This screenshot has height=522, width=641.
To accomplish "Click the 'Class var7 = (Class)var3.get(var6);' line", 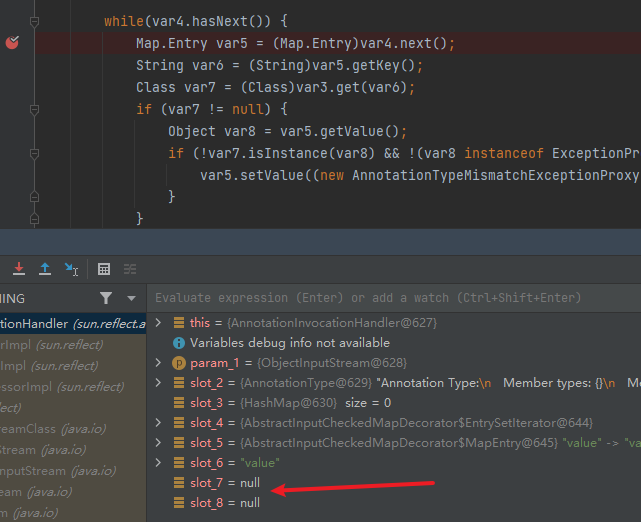I will [276, 87].
